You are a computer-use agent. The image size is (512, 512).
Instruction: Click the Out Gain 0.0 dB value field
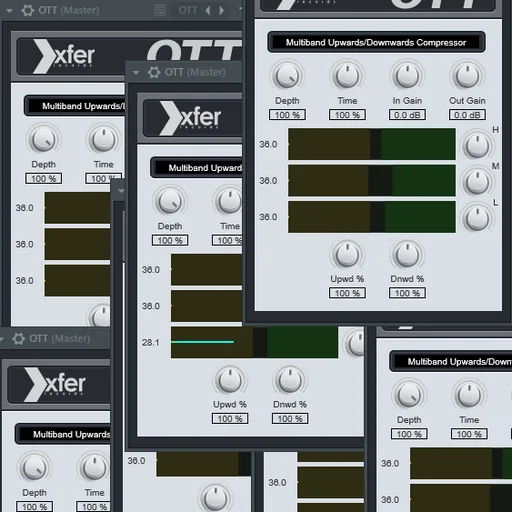(x=467, y=115)
